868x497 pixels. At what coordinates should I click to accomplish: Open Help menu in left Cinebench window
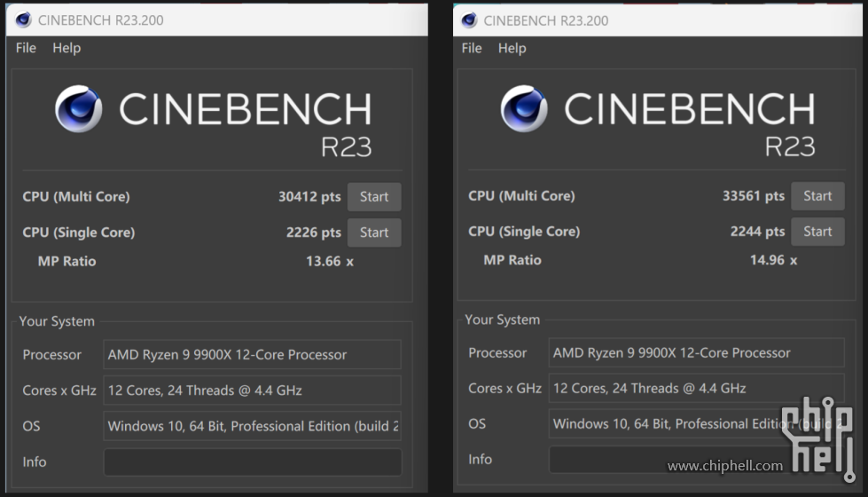pos(66,48)
